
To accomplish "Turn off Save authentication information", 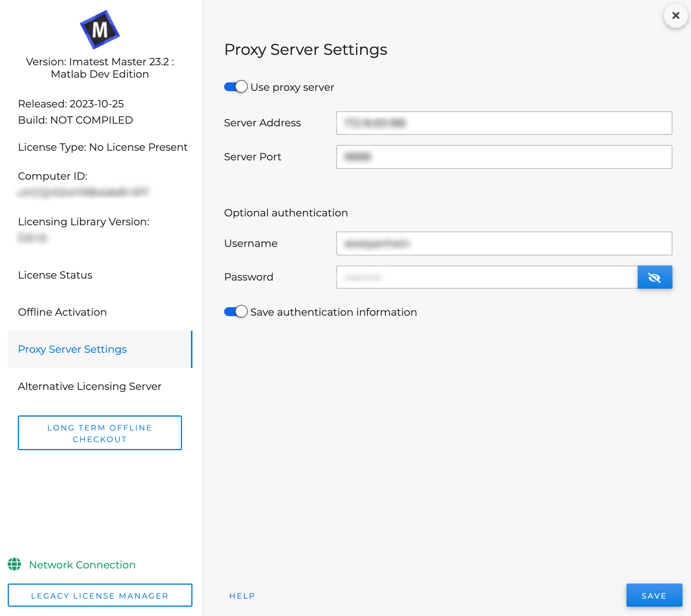I will (x=235, y=311).
